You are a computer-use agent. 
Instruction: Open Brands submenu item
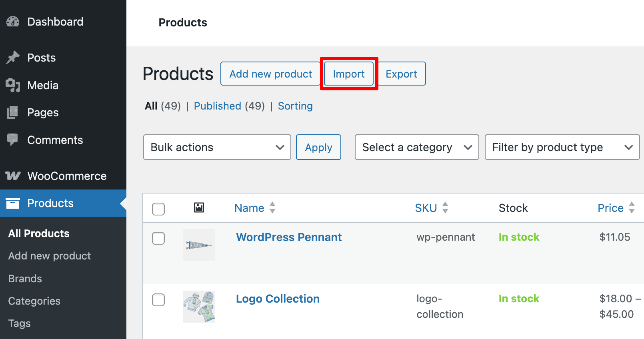tap(25, 279)
